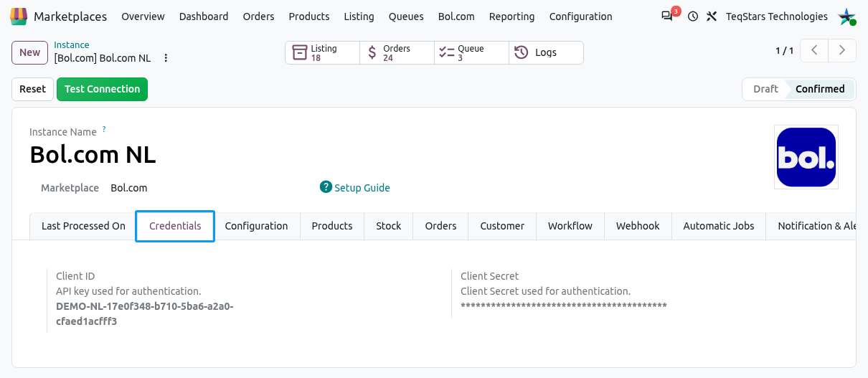The height and width of the screenshot is (378, 868).
Task: Open the Configuration top menu
Action: tap(581, 16)
